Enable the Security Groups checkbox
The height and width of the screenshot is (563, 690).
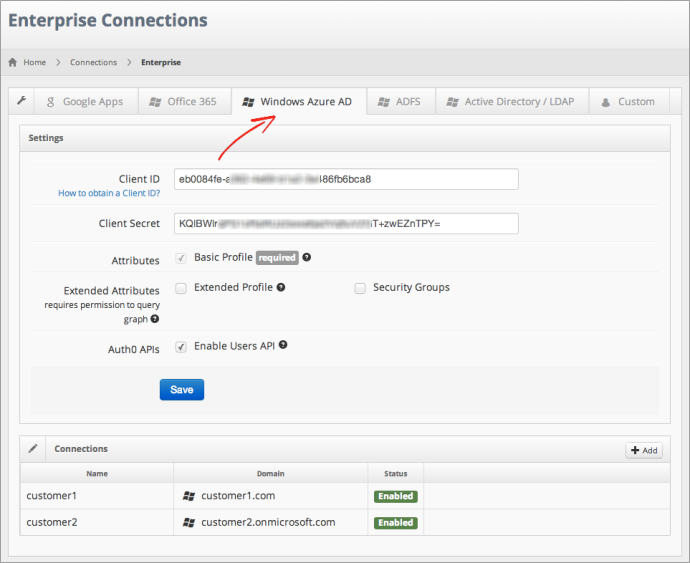point(360,288)
